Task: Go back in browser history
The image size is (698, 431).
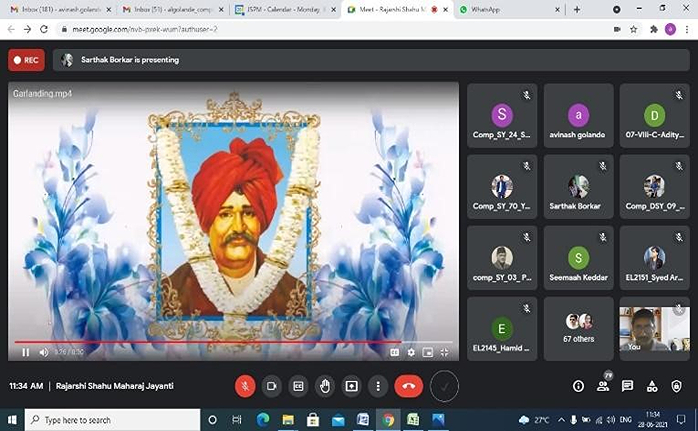Action: (x=11, y=29)
